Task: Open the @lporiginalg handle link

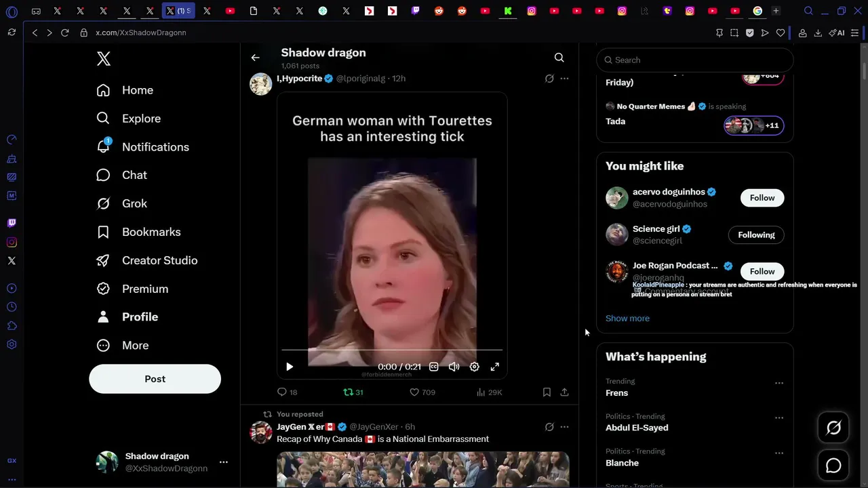Action: (361, 79)
